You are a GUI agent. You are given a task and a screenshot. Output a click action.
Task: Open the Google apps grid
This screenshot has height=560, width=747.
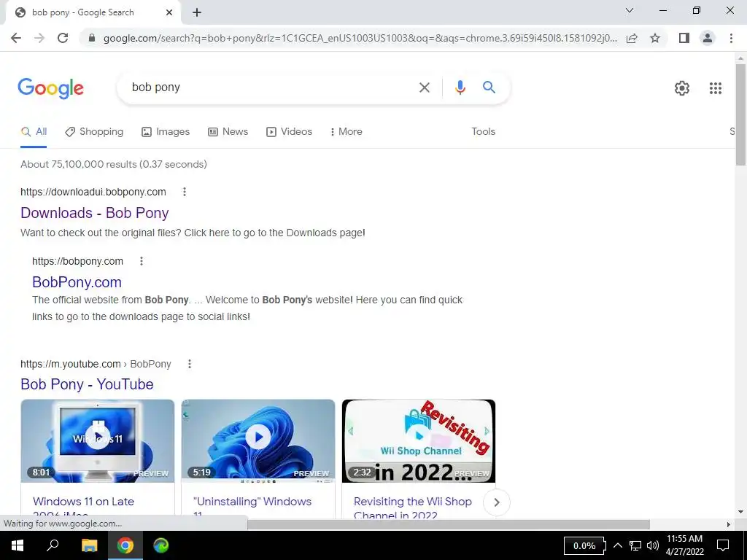715,88
